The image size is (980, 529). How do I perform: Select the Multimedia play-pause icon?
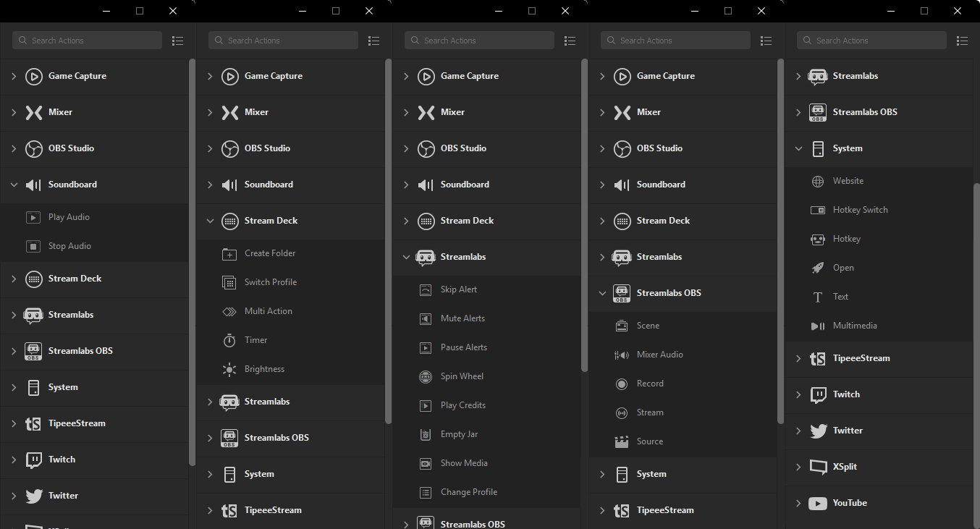[x=818, y=326]
